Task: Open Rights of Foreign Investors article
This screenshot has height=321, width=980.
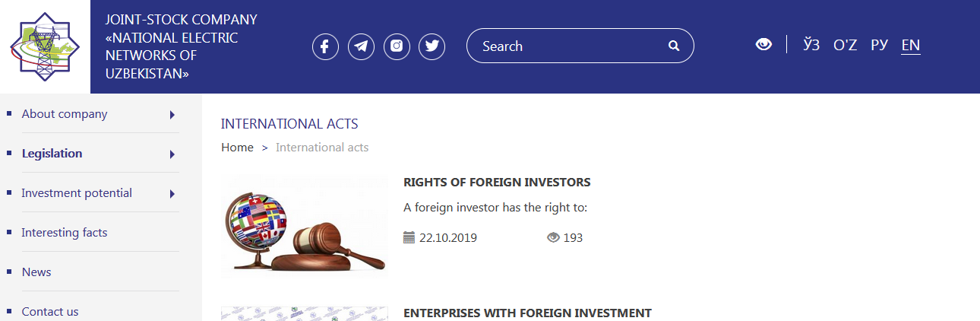Action: tap(497, 183)
